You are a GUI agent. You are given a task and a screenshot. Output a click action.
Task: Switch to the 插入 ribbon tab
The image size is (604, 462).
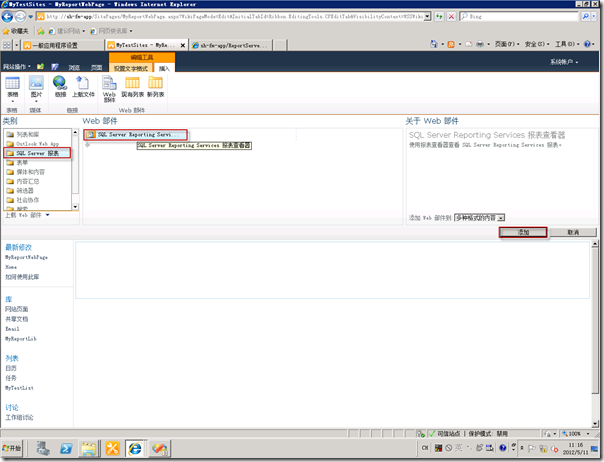pyautogui.click(x=164, y=69)
